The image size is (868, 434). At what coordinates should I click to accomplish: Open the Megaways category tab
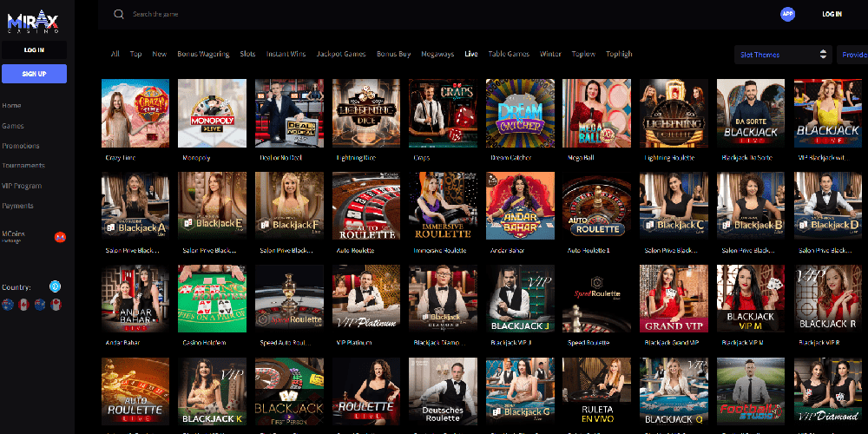point(437,54)
